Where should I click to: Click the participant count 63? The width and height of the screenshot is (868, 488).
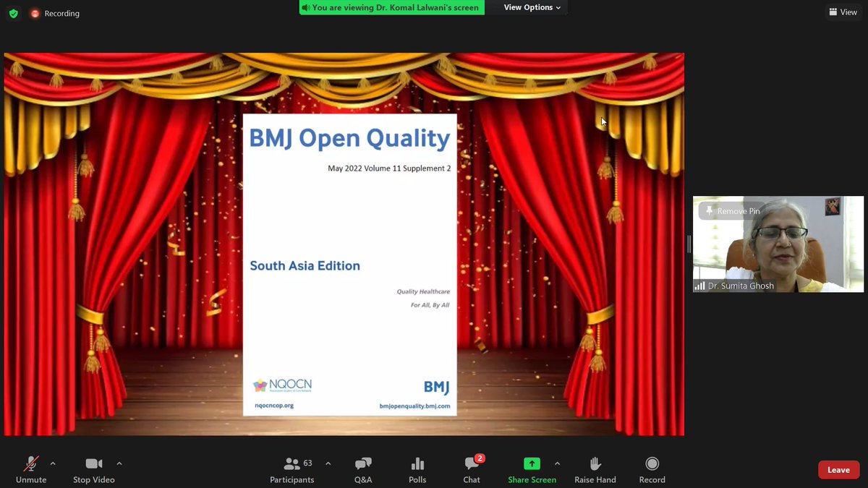307,463
